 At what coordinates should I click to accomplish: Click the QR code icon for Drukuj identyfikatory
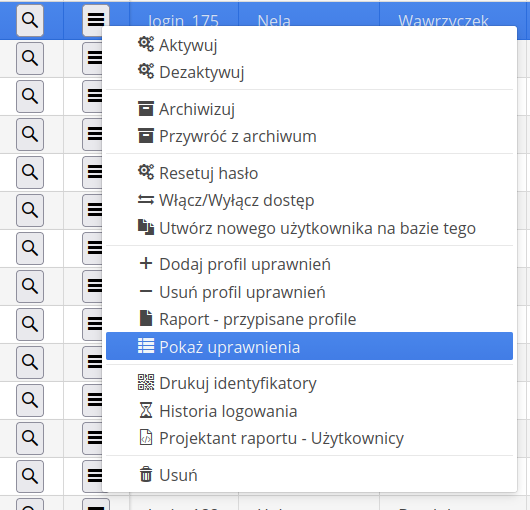pos(146,382)
